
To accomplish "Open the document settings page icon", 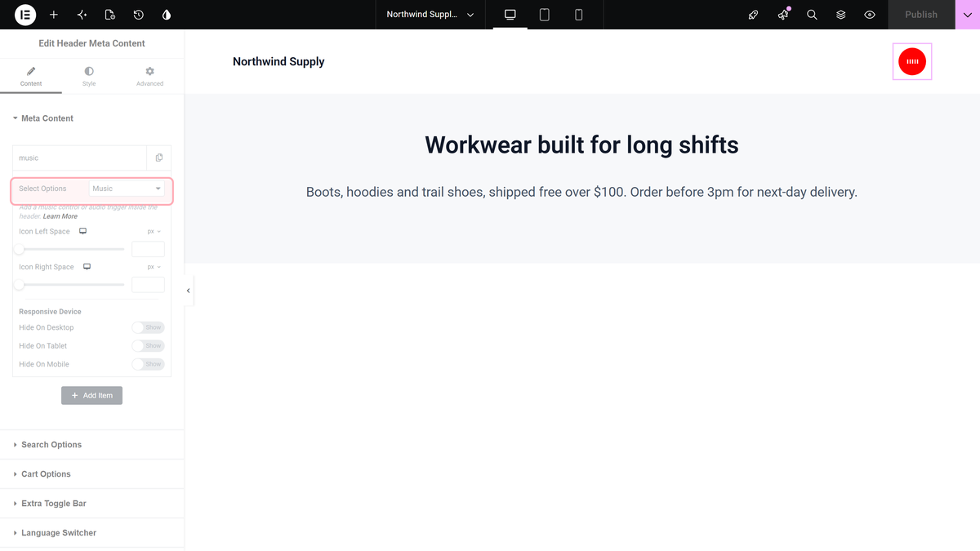I will tap(110, 15).
